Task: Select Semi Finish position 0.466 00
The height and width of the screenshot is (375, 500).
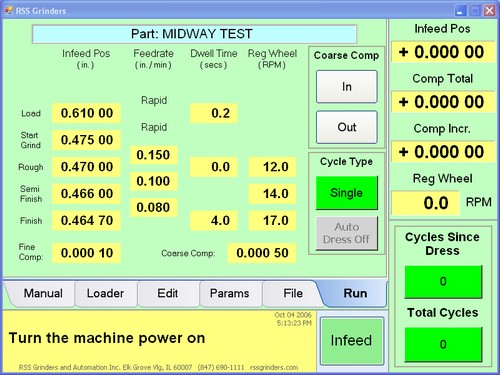Action: (x=86, y=194)
